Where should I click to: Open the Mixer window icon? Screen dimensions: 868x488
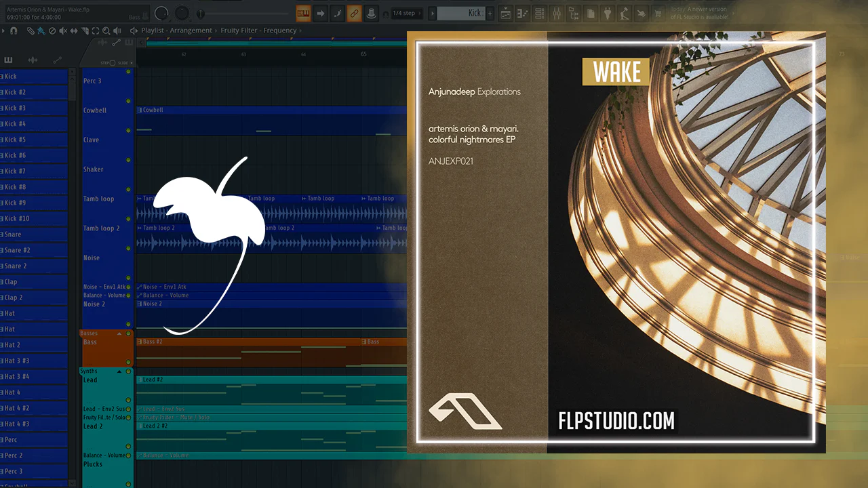pyautogui.click(x=556, y=13)
